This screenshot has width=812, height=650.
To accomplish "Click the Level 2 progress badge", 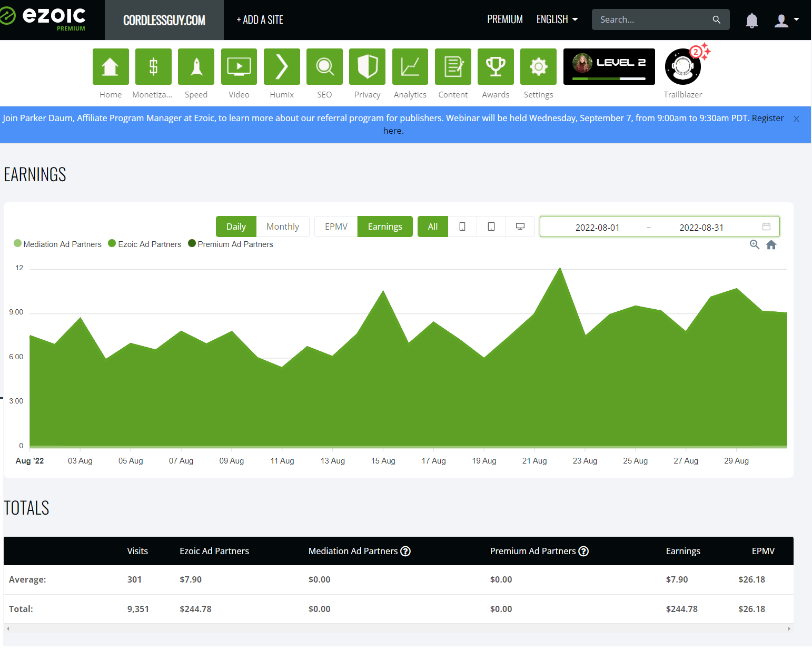I will (x=609, y=66).
